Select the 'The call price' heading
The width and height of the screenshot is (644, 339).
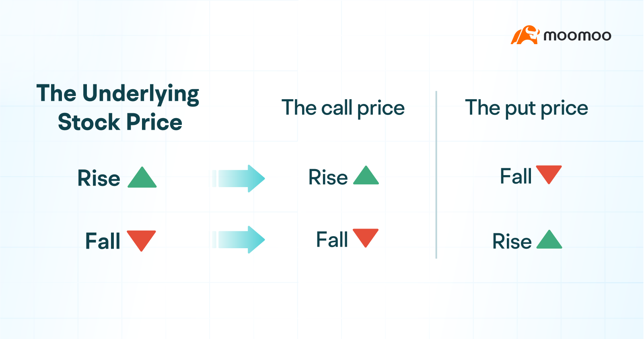coord(343,108)
